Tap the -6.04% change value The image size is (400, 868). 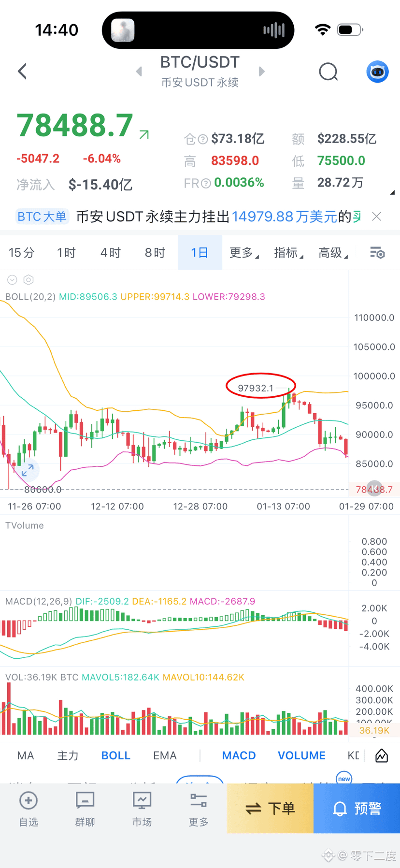click(101, 159)
